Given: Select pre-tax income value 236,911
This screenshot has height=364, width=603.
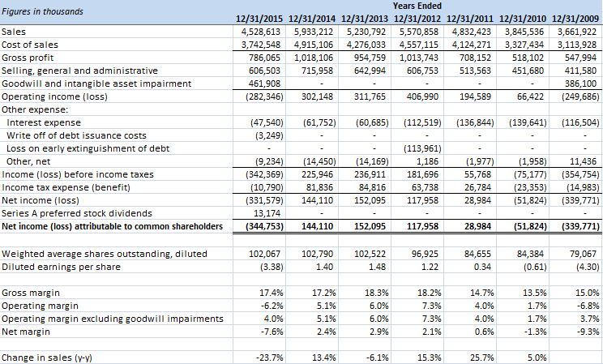Looking at the screenshot, I should 370,174.
